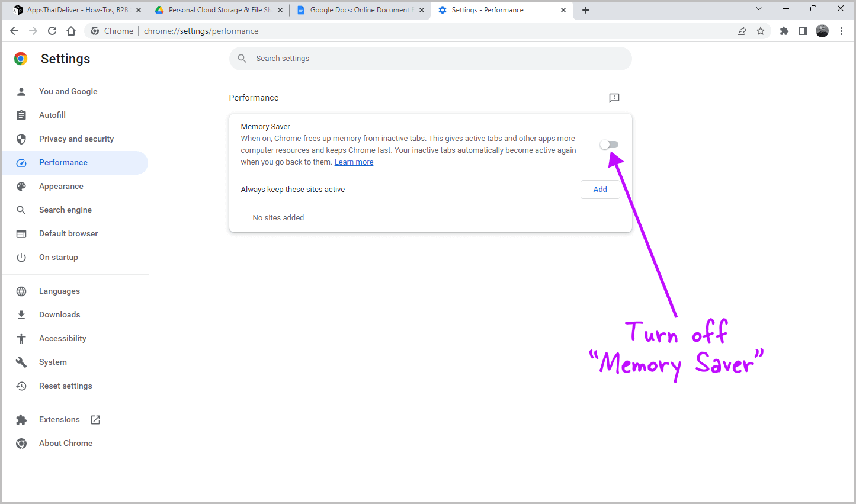Open the System wrench icon
Viewport: 856px width, 504px height.
click(21, 362)
